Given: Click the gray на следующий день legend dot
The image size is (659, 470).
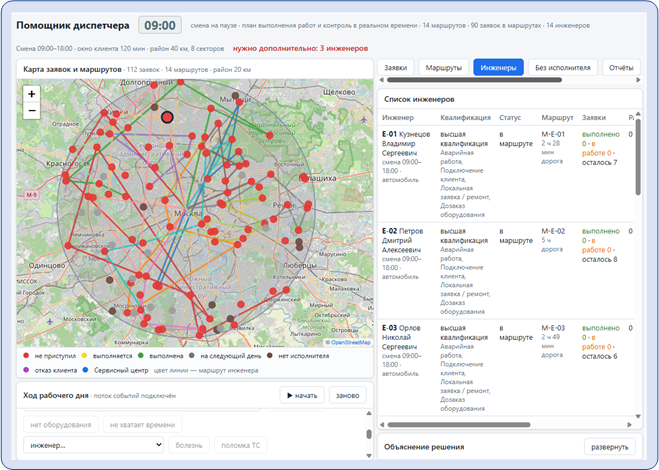Looking at the screenshot, I should click(x=192, y=356).
